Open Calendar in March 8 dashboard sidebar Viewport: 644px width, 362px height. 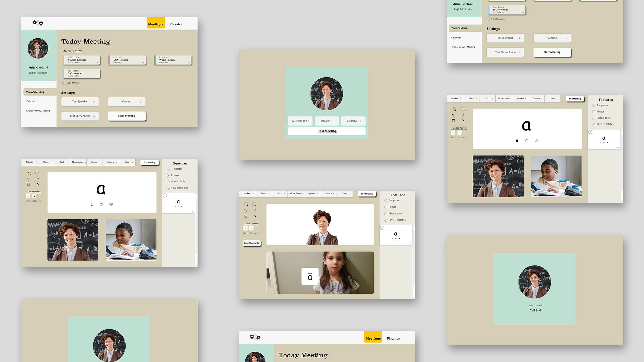point(31,101)
